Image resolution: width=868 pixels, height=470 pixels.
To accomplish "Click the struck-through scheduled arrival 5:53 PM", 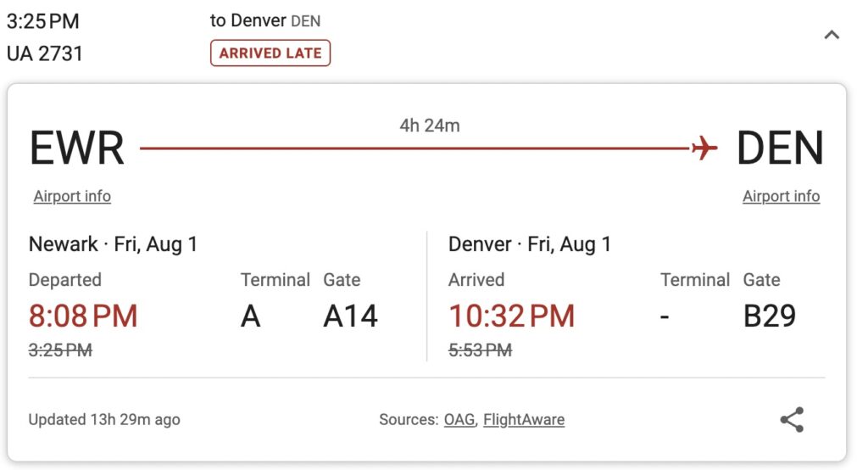I will tap(480, 350).
